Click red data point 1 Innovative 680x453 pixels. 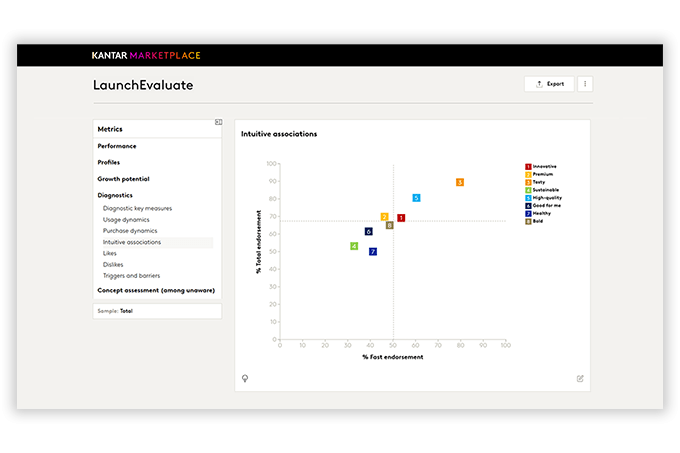[x=401, y=218]
